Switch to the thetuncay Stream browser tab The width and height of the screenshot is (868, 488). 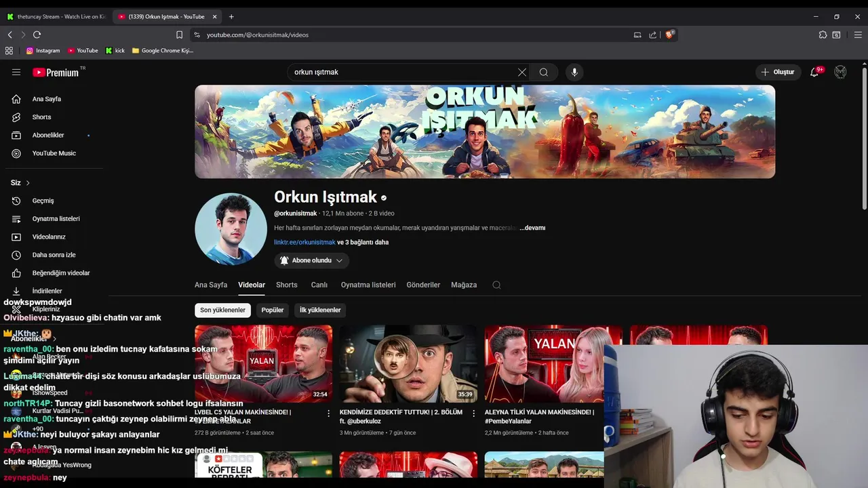pos(56,16)
